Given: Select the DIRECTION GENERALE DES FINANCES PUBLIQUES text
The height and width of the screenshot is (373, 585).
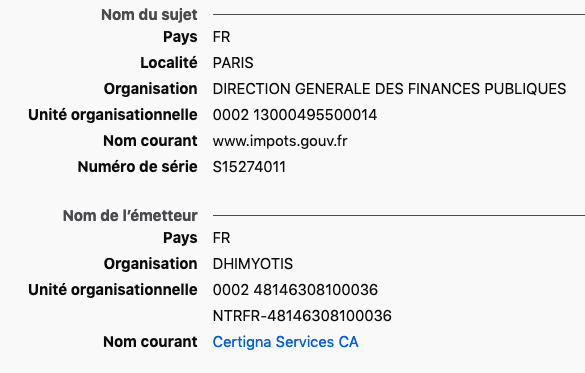Looking at the screenshot, I should [x=389, y=89].
